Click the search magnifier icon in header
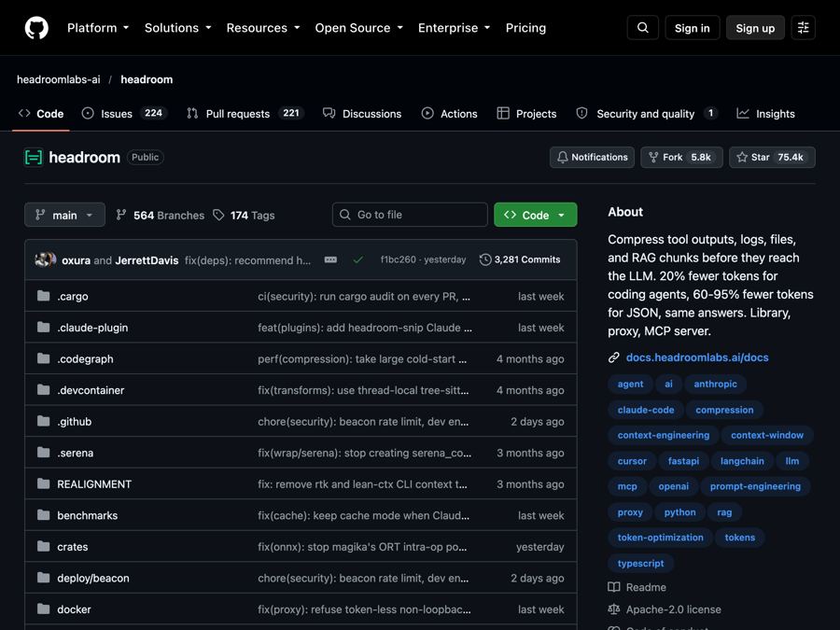This screenshot has height=630, width=840. 643,28
